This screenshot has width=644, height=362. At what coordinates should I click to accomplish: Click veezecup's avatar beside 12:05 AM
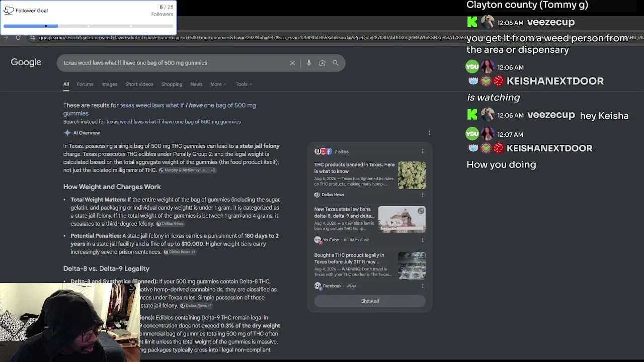[488, 22]
